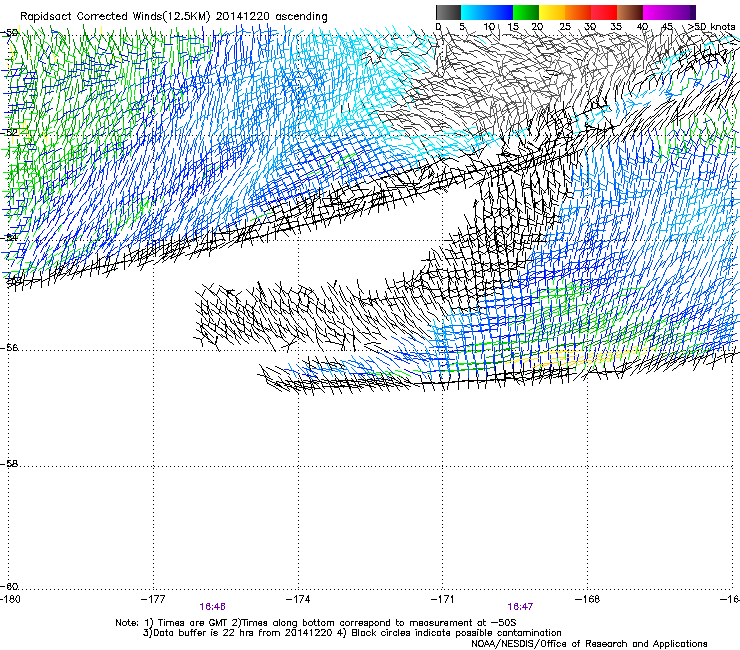740x650 pixels.
Task: Click the red 30-35 knots legend segment
Action: pyautogui.click(x=604, y=12)
